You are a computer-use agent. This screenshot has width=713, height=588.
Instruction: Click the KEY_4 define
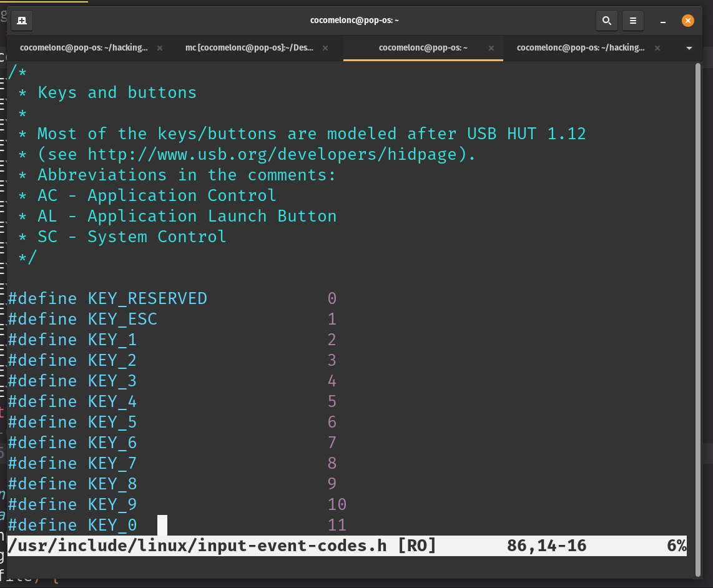(x=72, y=401)
